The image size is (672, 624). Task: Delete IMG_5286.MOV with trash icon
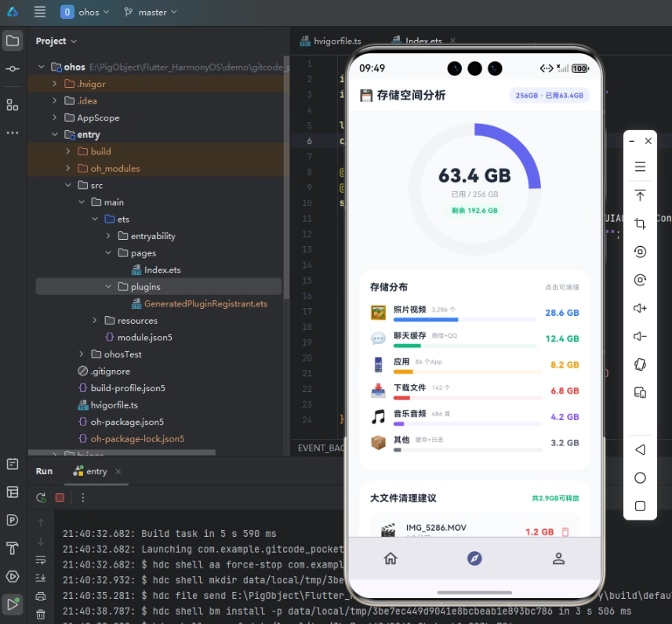(565, 531)
